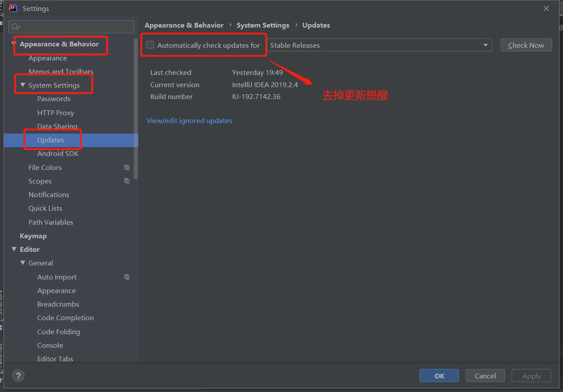Image resolution: width=563 pixels, height=392 pixels.
Task: Open Code Completion settings
Action: pos(65,318)
